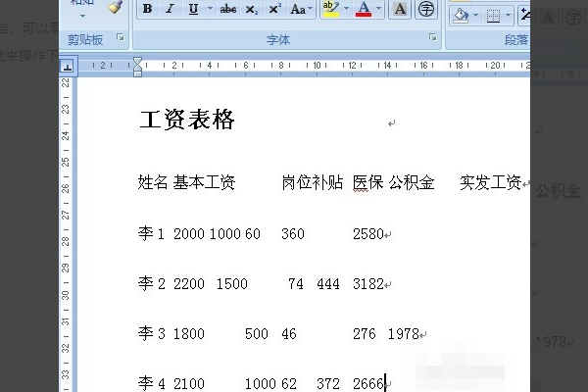Image resolution: width=588 pixels, height=392 pixels.
Task: Open the 剪贴板 pane launcher
Action: pyautogui.click(x=121, y=37)
